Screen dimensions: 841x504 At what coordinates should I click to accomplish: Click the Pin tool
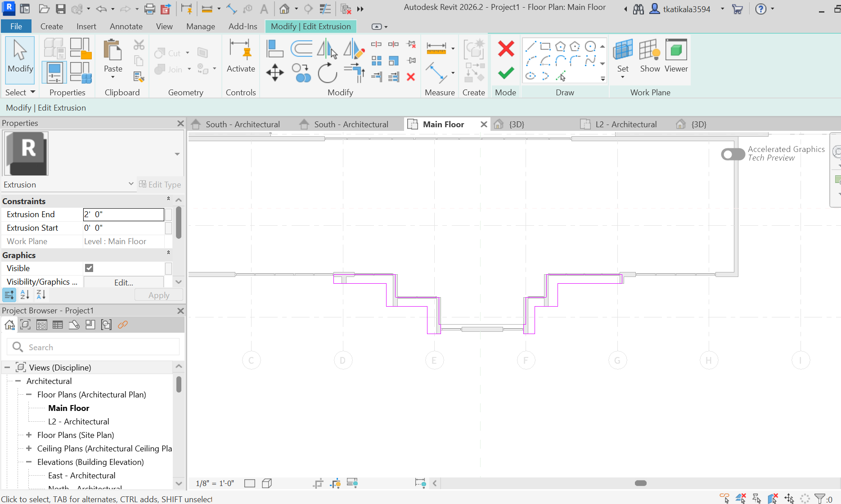411,61
